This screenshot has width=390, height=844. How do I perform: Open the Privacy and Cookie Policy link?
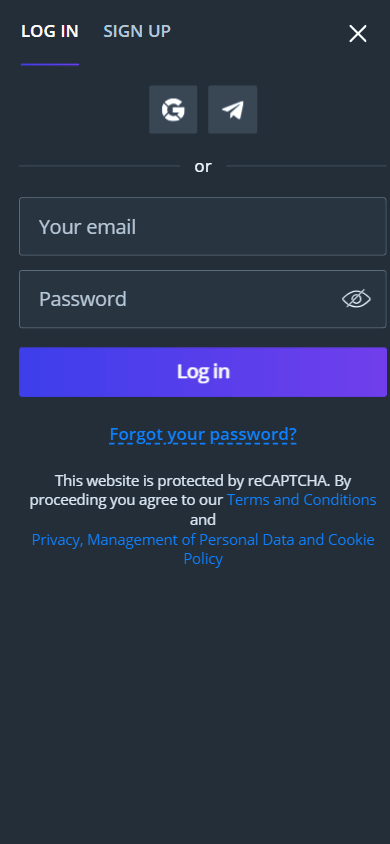tap(203, 549)
